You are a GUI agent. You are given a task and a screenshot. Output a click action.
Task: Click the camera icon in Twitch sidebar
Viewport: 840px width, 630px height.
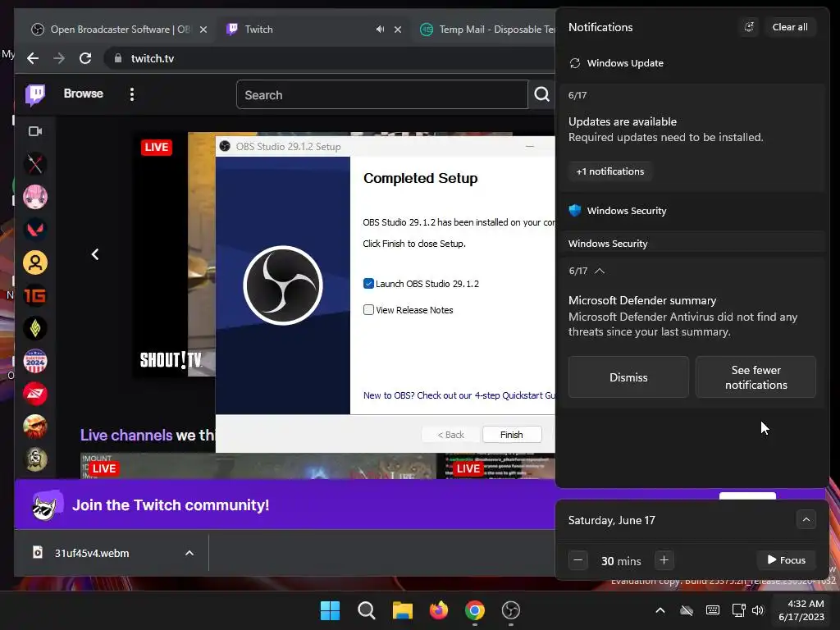coord(35,131)
